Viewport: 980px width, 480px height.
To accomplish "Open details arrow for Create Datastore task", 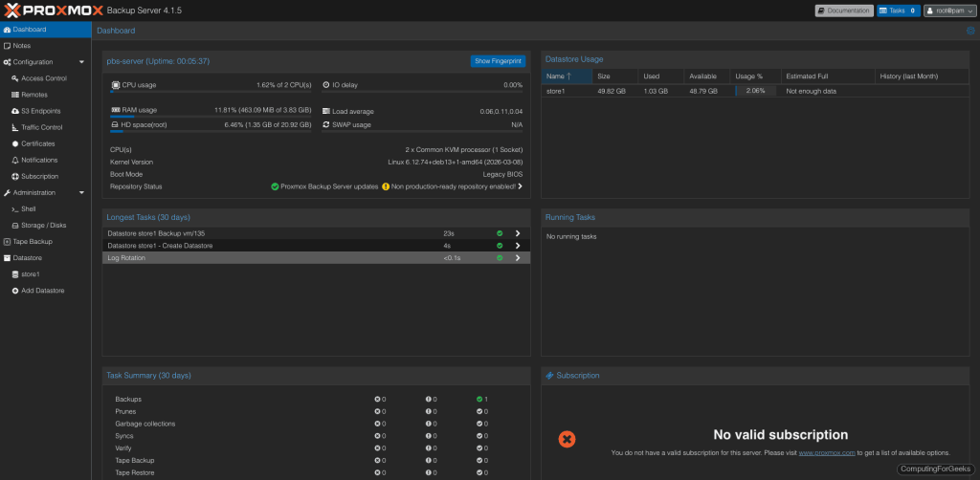I will coord(518,246).
